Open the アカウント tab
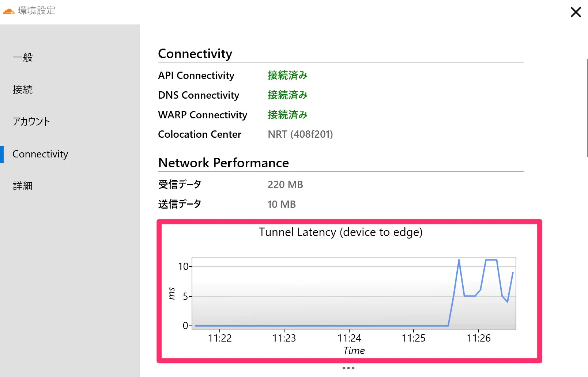 coord(31,122)
